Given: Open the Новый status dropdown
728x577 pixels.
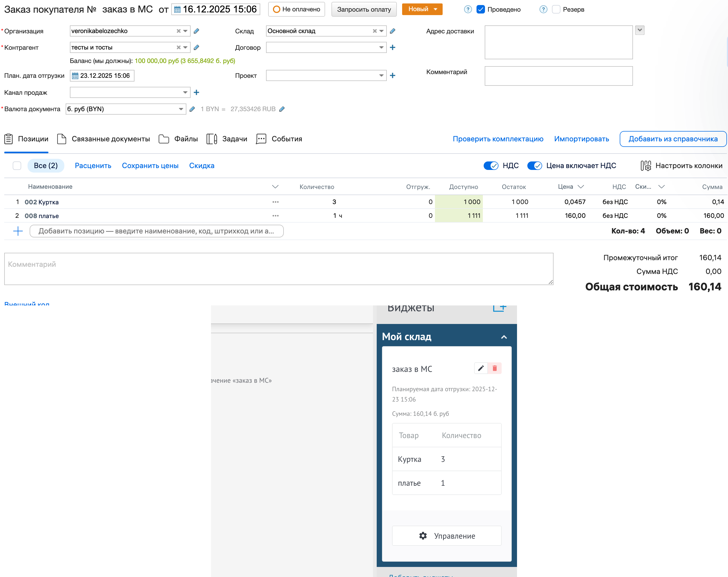Looking at the screenshot, I should [x=435, y=10].
